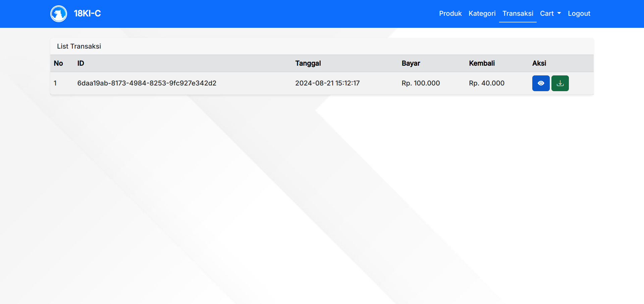Click the eagle logo icon in navbar
The width and height of the screenshot is (644, 304).
click(59, 14)
